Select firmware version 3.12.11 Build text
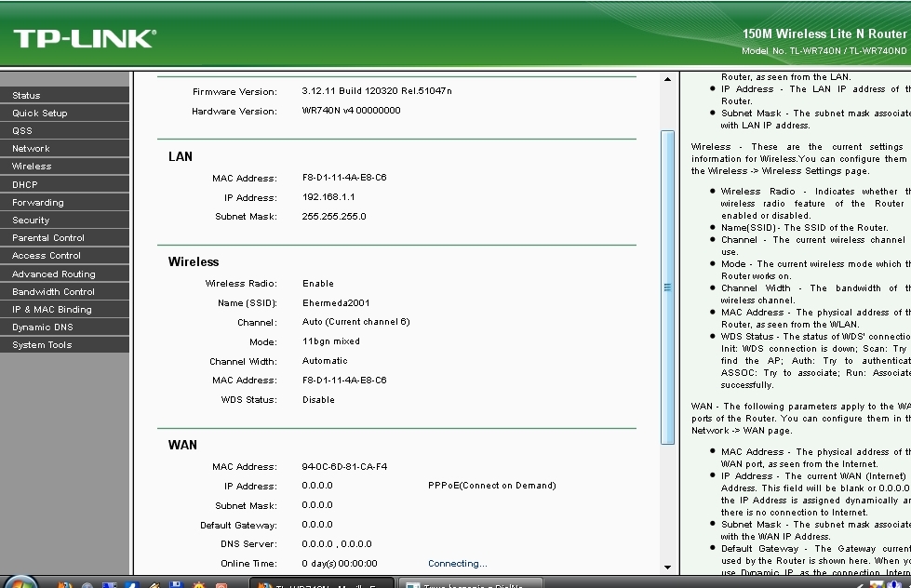911x588 pixels. point(377,90)
